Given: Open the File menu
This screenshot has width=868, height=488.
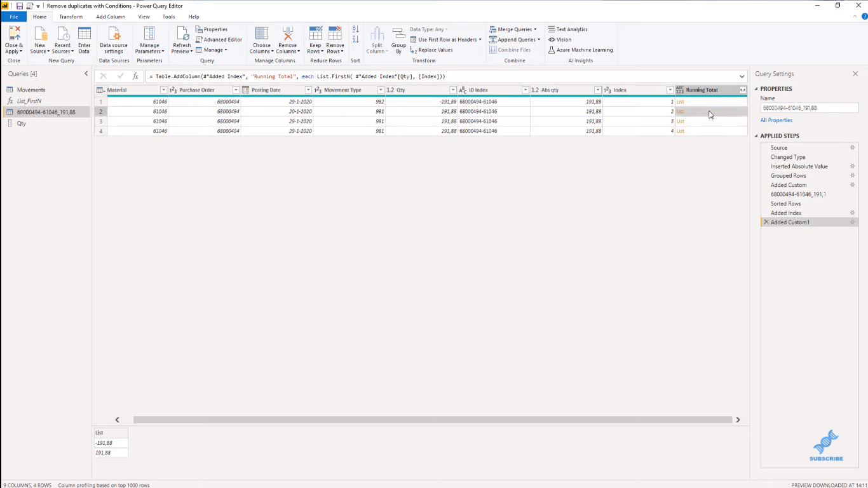Looking at the screenshot, I should (x=14, y=17).
